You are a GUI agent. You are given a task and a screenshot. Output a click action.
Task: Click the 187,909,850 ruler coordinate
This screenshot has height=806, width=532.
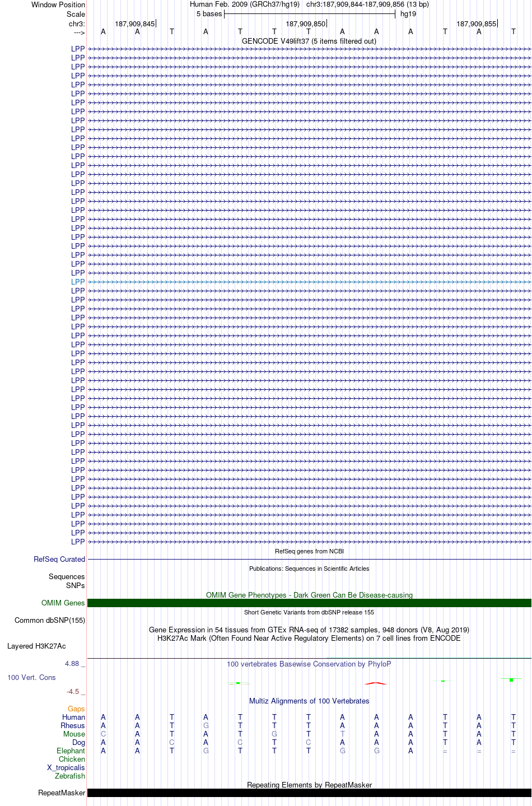click(305, 24)
